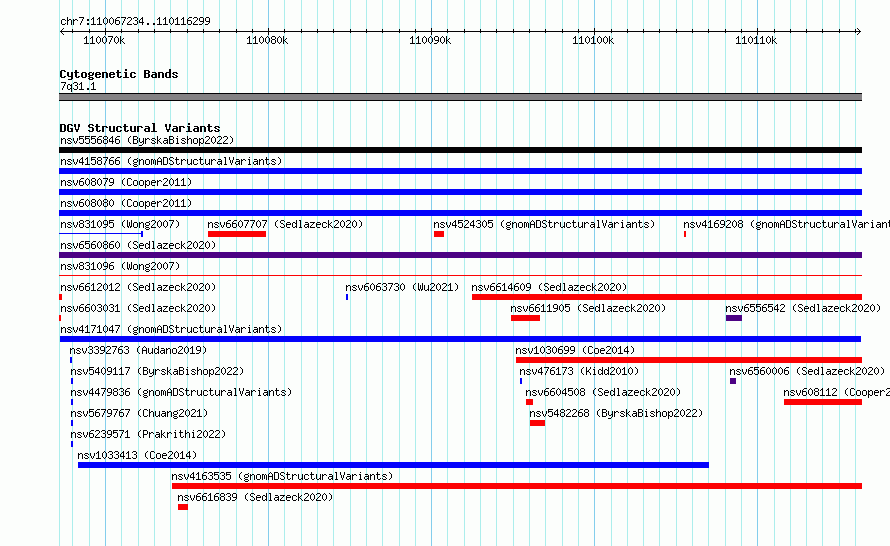The image size is (890, 546).
Task: Open nsv1030699 (Coe2014) label
Action: tap(575, 350)
